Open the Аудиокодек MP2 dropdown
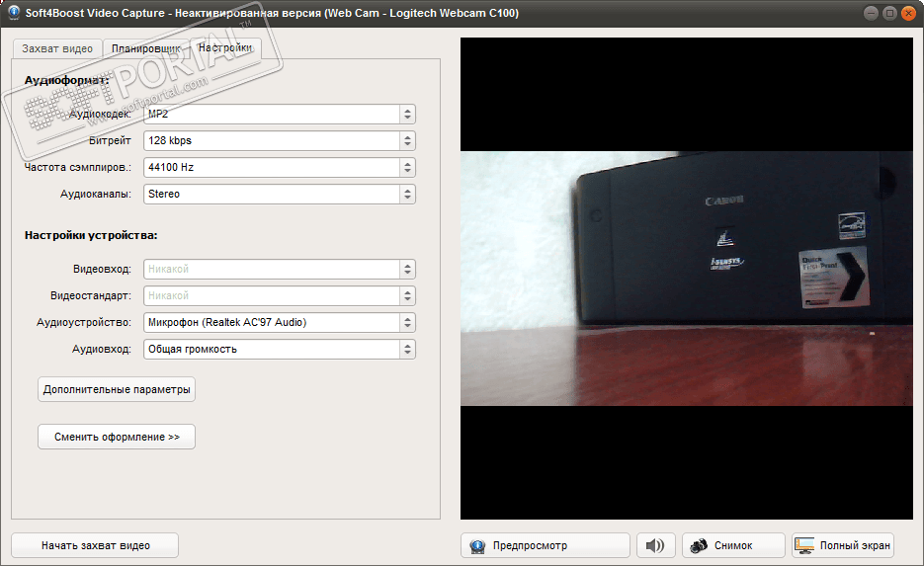 280,115
